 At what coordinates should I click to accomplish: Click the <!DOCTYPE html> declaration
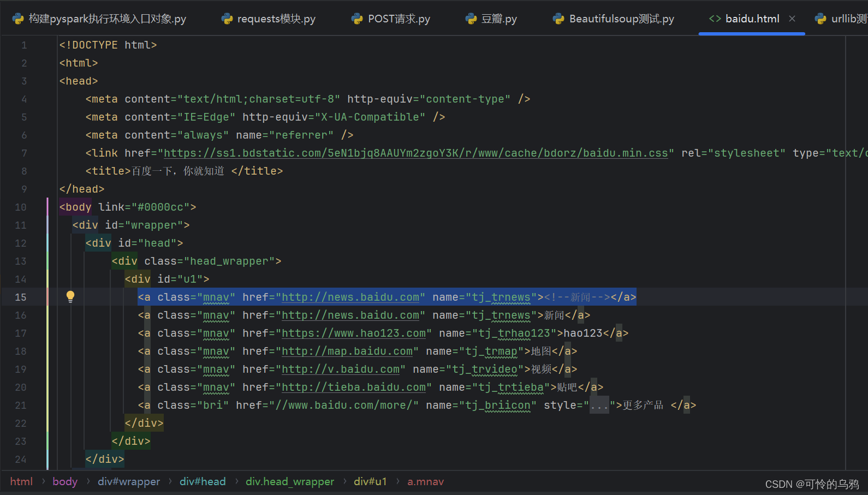click(x=108, y=45)
